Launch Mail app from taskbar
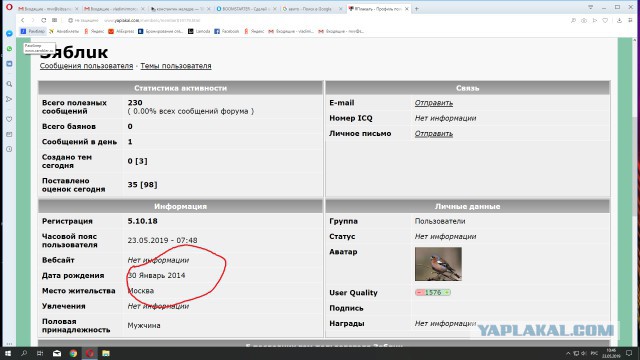 57,353
